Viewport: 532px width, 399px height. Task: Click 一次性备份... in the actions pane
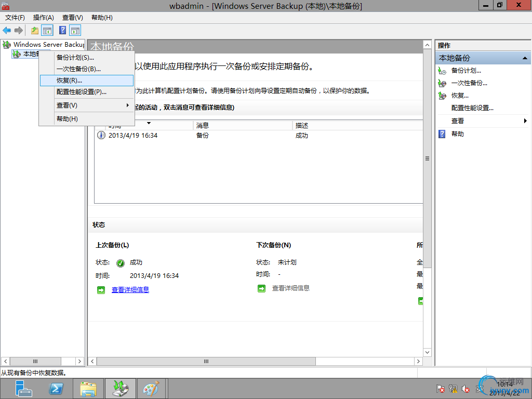coord(469,83)
